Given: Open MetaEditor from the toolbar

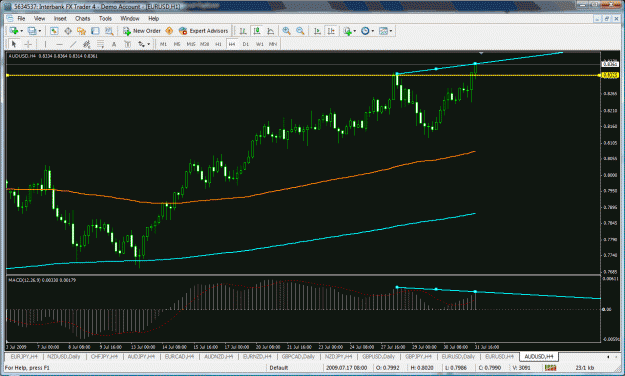Looking at the screenshot, I should coord(169,31).
